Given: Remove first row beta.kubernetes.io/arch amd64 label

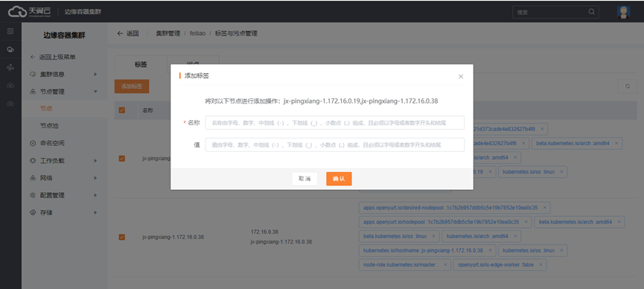Looking at the screenshot, I should coord(616,144).
